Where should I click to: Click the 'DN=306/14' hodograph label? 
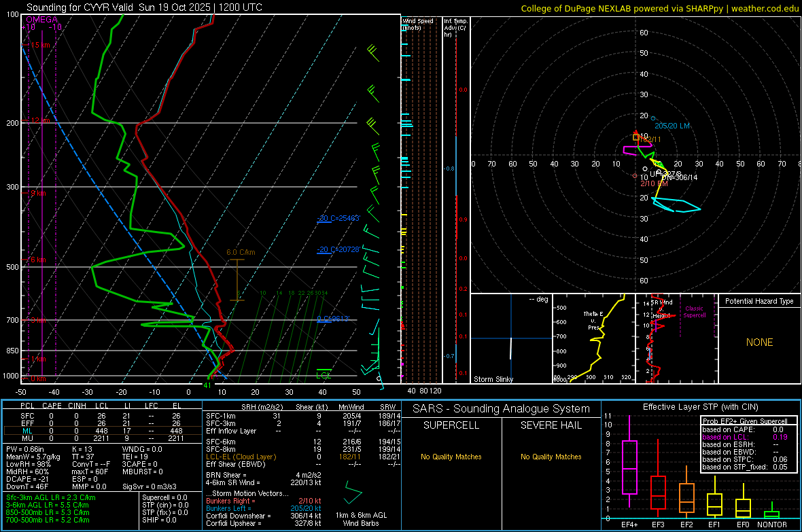pos(679,177)
